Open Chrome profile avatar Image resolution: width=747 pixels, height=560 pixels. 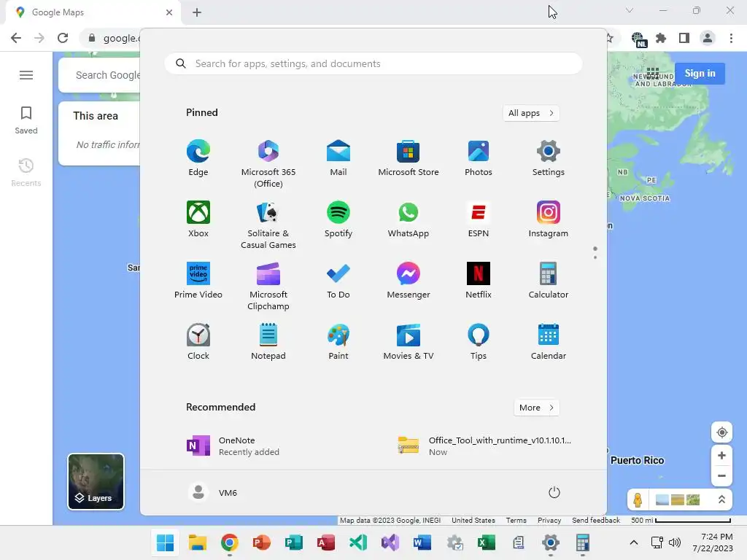(x=708, y=38)
